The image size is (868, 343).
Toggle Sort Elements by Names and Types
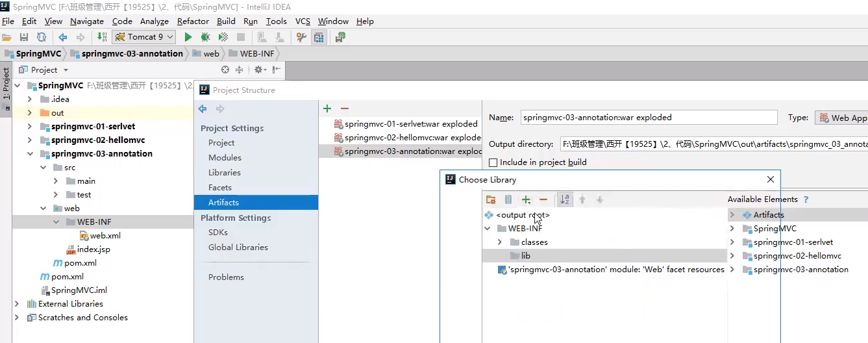[x=565, y=199]
